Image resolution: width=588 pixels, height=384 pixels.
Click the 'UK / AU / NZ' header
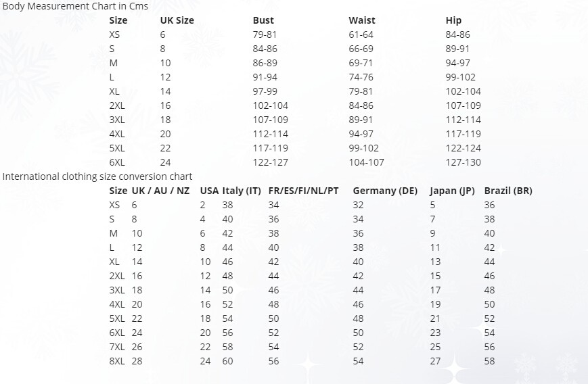tap(160, 191)
